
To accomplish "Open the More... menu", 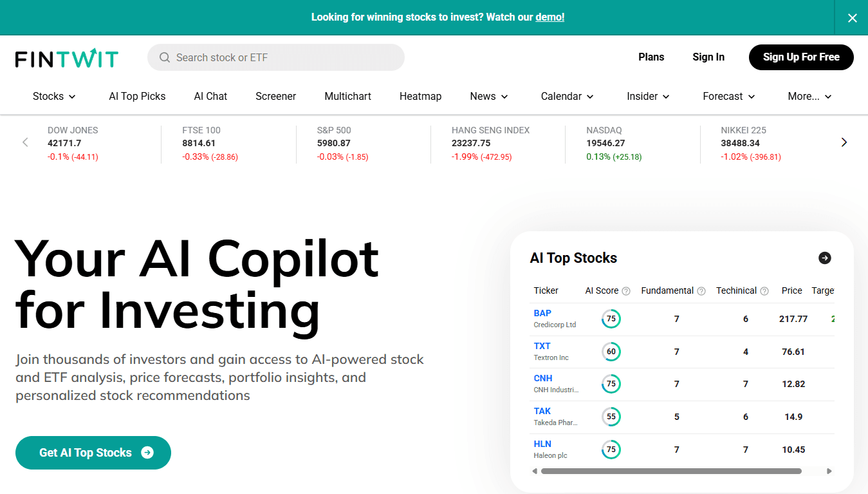I will (809, 97).
